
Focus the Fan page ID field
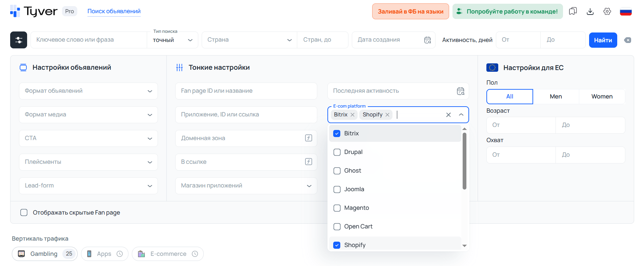click(246, 91)
